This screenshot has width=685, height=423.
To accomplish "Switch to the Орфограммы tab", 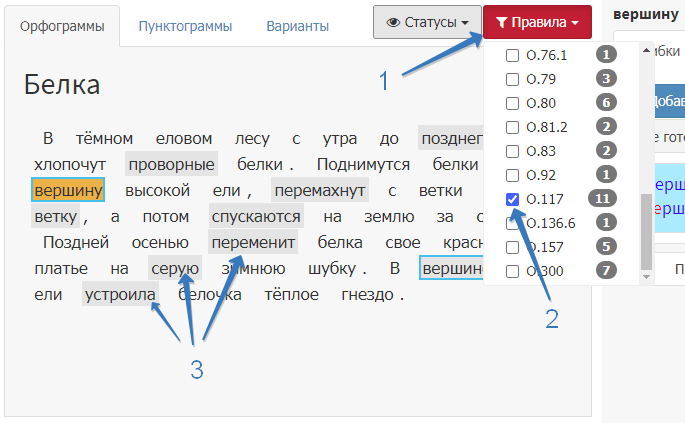I will [62, 26].
